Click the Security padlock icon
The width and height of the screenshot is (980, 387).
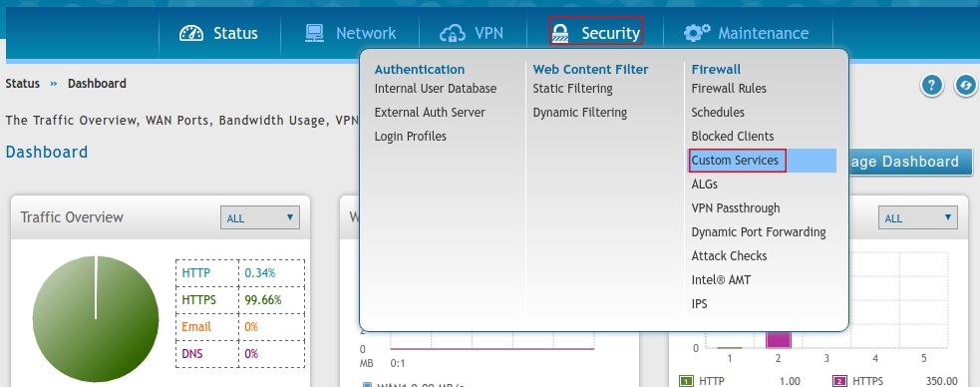pos(560,33)
